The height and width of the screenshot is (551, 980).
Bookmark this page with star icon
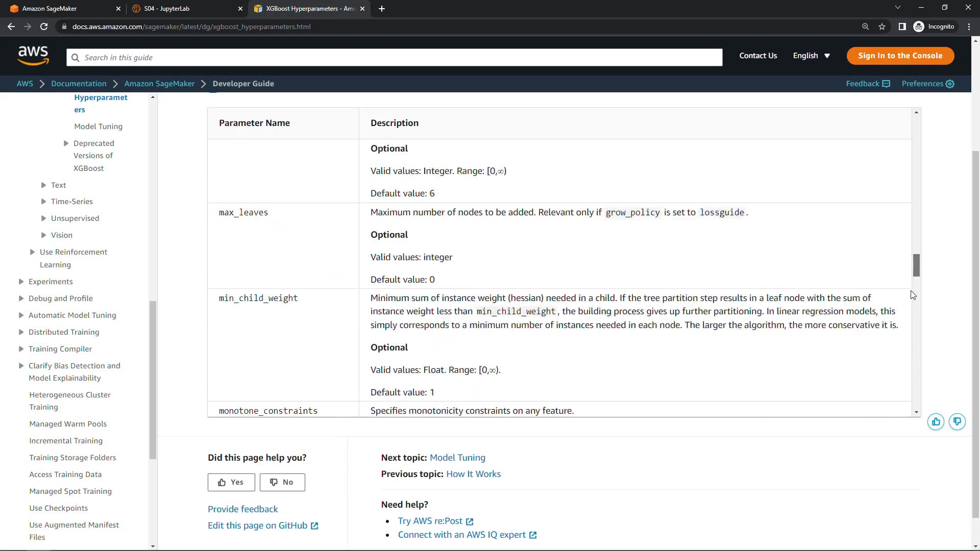[882, 27]
